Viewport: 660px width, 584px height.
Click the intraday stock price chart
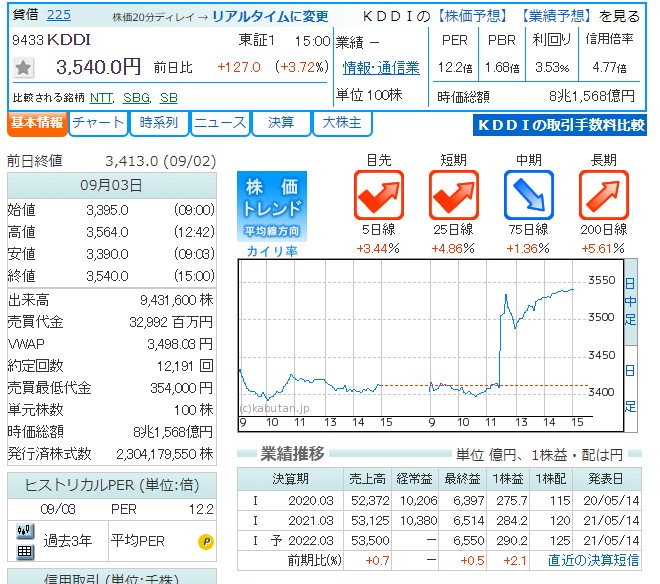click(x=430, y=345)
